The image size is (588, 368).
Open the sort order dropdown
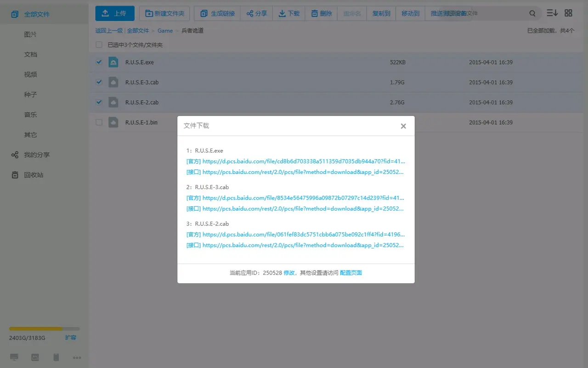pyautogui.click(x=552, y=13)
